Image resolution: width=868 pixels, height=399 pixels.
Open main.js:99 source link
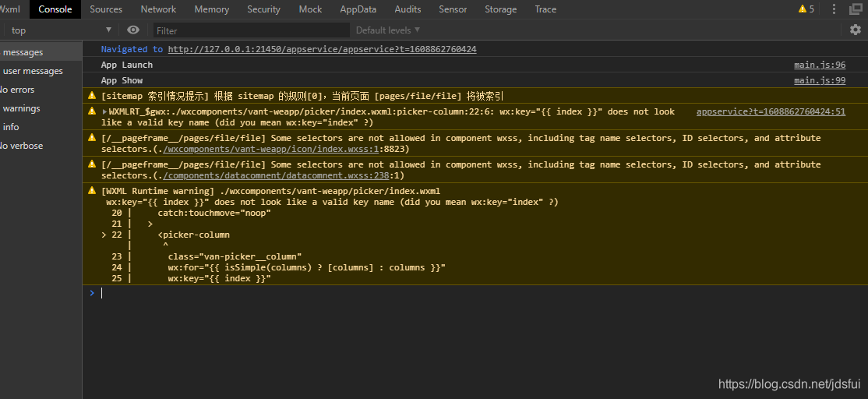820,80
